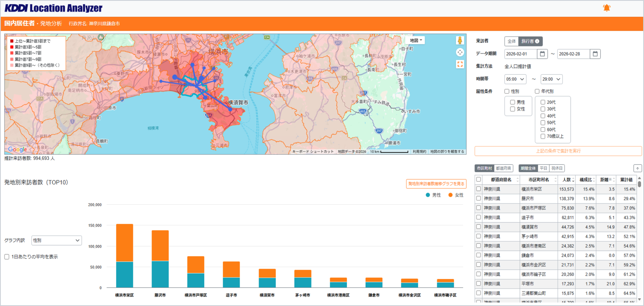The height and width of the screenshot is (306, 644).
Task: Click the map recenter location icon
Action: click(x=460, y=52)
